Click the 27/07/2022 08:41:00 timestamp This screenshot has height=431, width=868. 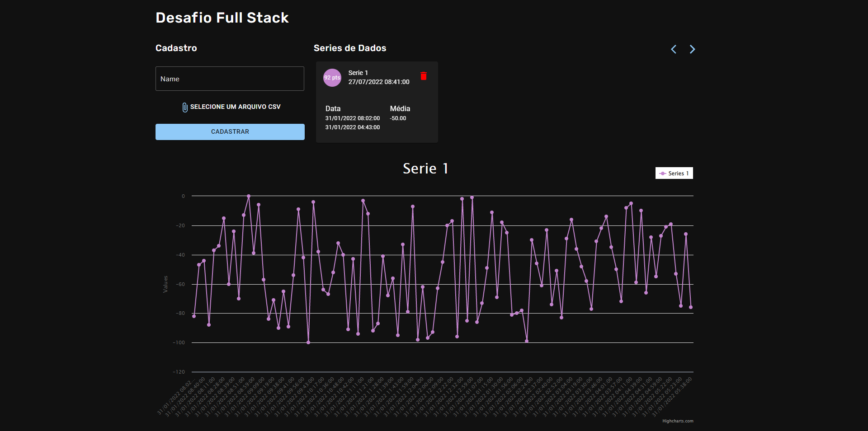(379, 82)
